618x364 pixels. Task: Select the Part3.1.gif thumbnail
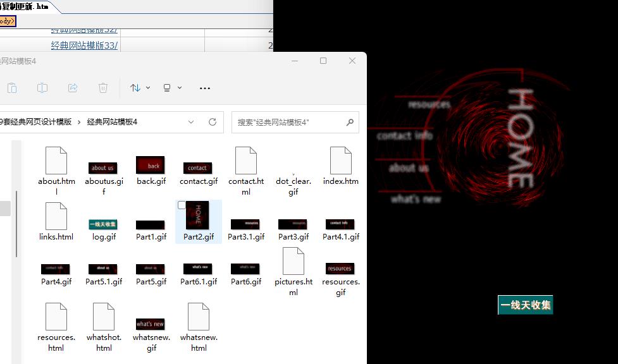click(245, 224)
